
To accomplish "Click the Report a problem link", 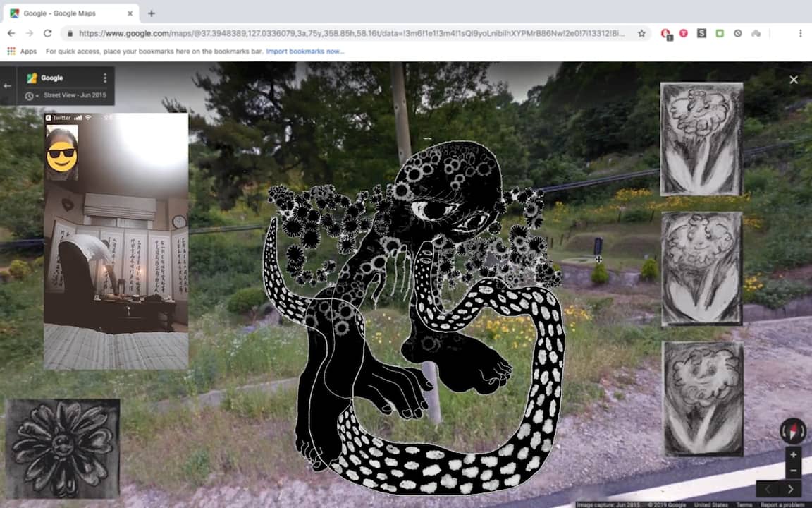I will pos(782,505).
